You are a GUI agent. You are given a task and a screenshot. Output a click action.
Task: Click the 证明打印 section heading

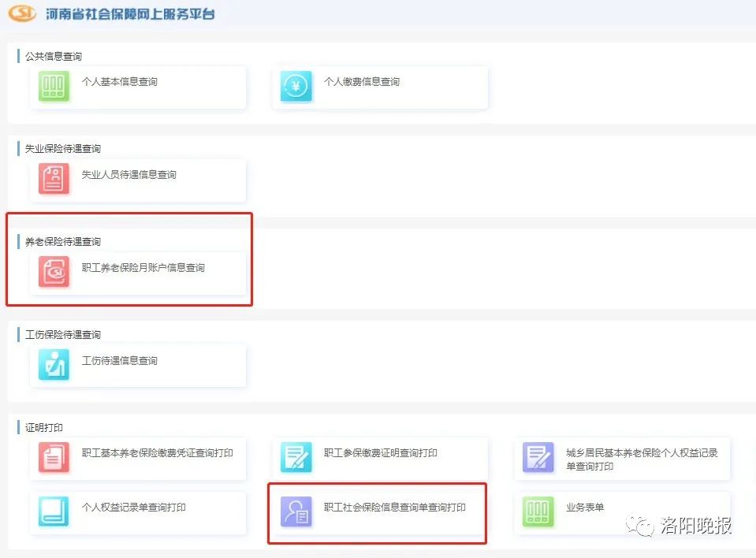coord(44,427)
